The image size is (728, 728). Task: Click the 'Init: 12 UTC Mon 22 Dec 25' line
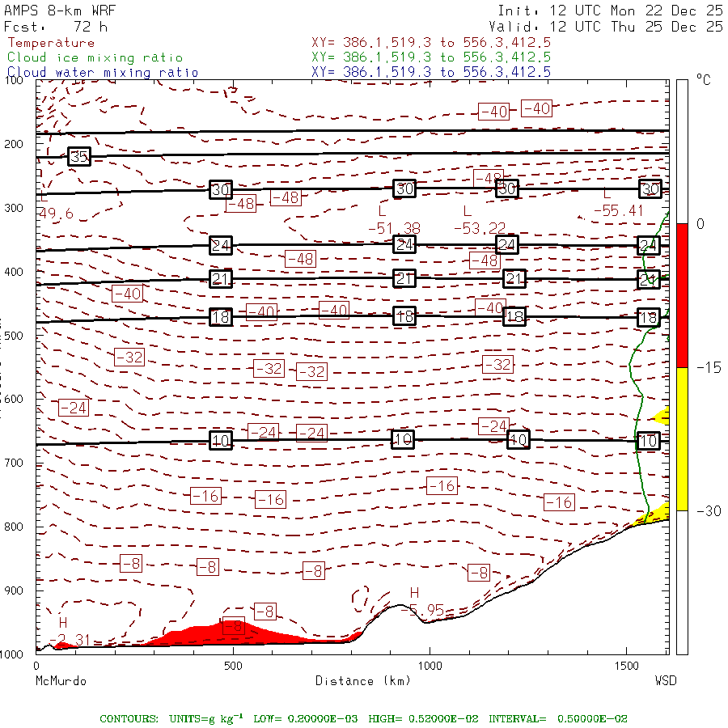[610, 11]
